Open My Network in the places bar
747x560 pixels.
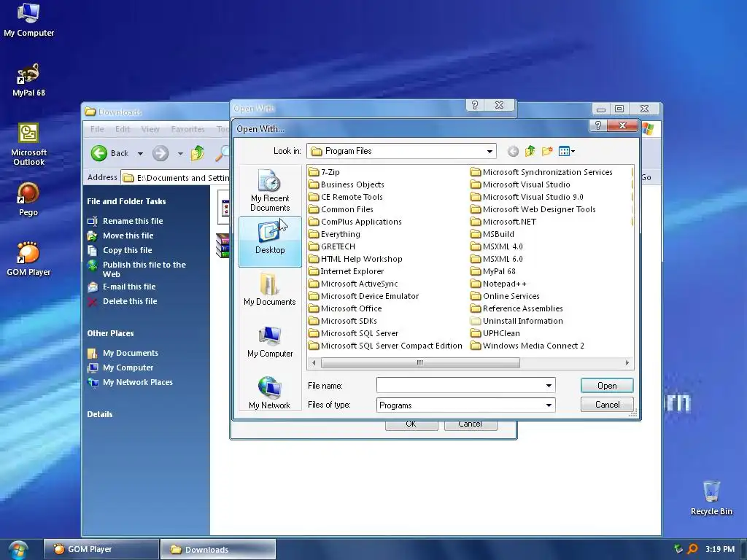pyautogui.click(x=270, y=393)
